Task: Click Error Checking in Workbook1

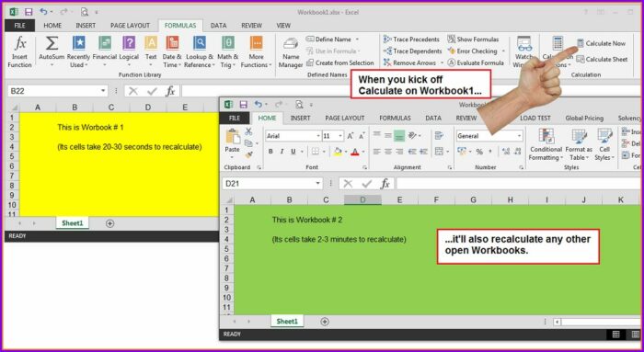Action: 472,51
